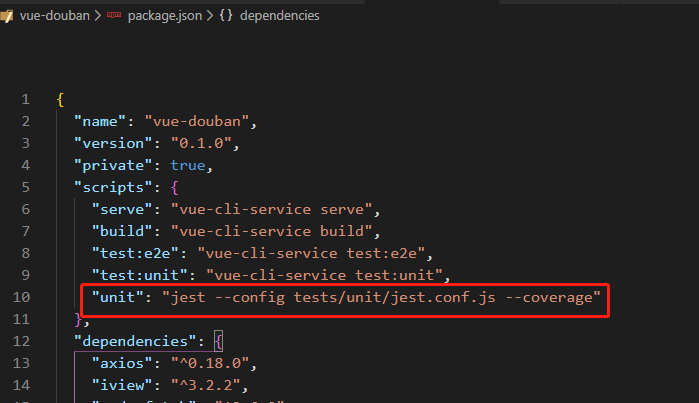Click "vue-cli-service build" value
699x403 pixels.
(271, 231)
